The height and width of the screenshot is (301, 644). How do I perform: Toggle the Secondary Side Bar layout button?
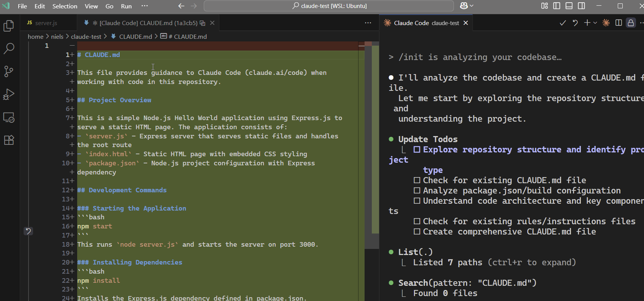click(581, 6)
